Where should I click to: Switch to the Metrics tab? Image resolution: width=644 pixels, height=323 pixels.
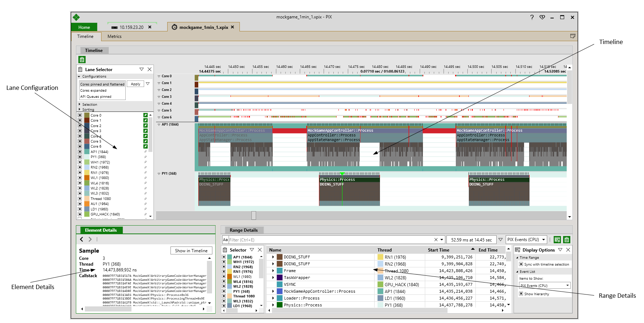pos(114,36)
